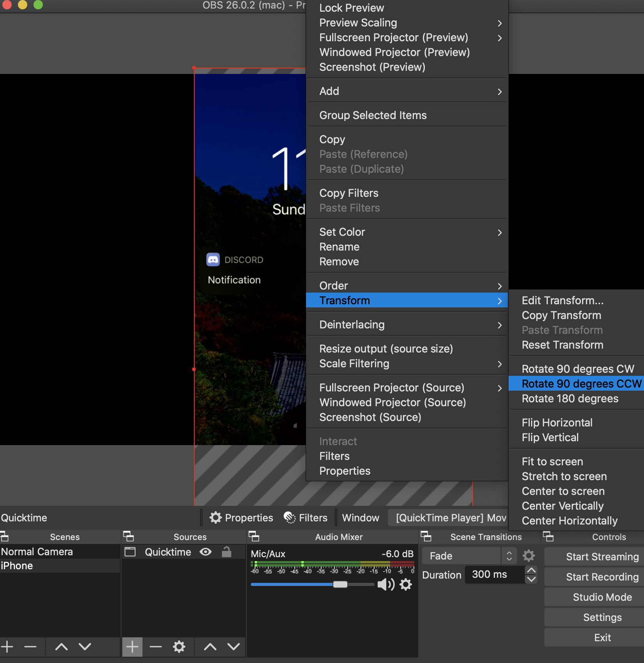644x663 pixels.
Task: Click the 300 ms duration field
Action: click(x=495, y=574)
